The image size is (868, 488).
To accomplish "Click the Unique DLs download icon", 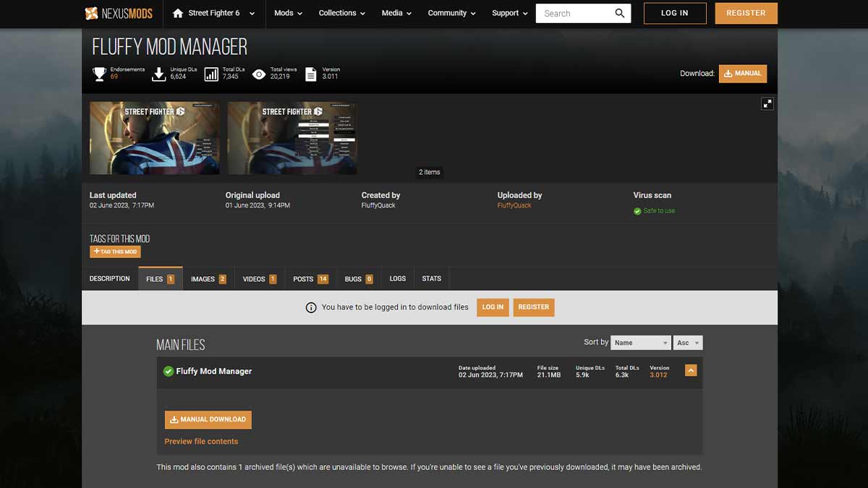I will (x=159, y=74).
